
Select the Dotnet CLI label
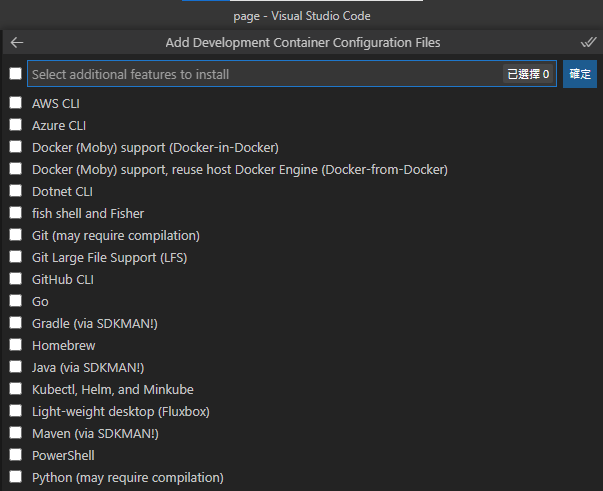[62, 191]
